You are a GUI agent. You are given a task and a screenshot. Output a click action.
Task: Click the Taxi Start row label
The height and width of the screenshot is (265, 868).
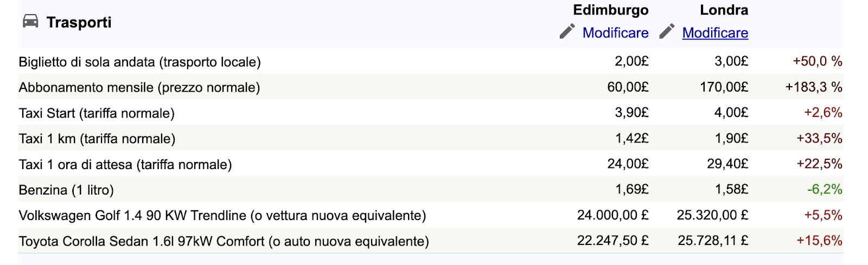97,113
